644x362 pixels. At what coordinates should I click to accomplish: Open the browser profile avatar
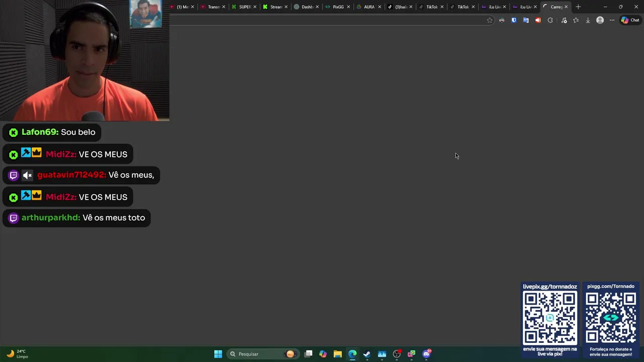[x=600, y=20]
